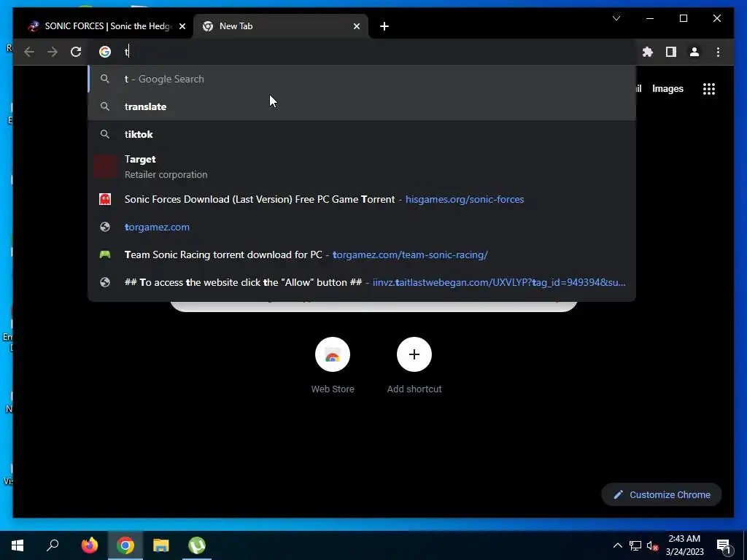Viewport: 747px width, 560px height.
Task: Click the Customize Chrome button
Action: tap(662, 495)
